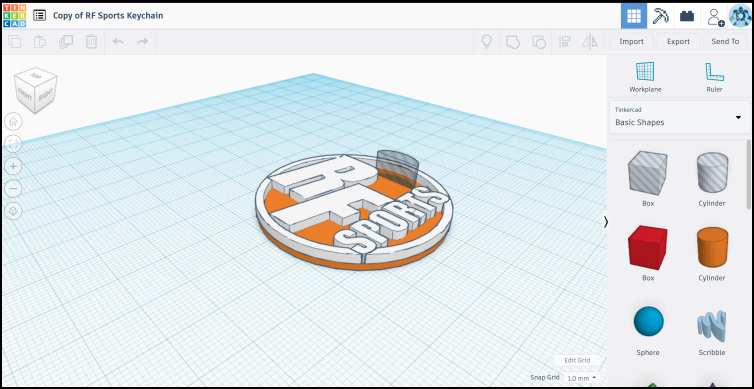Image resolution: width=754 pixels, height=389 pixels.
Task: Open the Tinkercad logo home link
Action: 14,16
